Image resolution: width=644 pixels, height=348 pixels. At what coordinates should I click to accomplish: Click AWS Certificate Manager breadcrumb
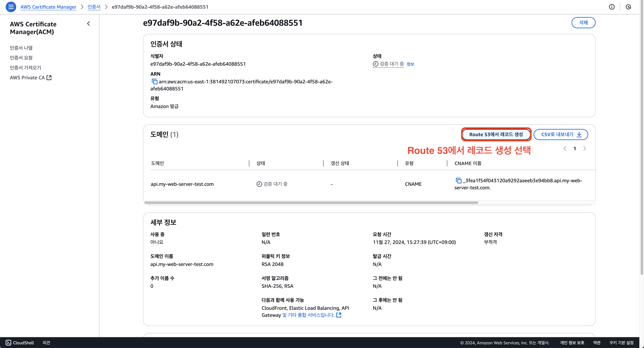[x=48, y=7]
